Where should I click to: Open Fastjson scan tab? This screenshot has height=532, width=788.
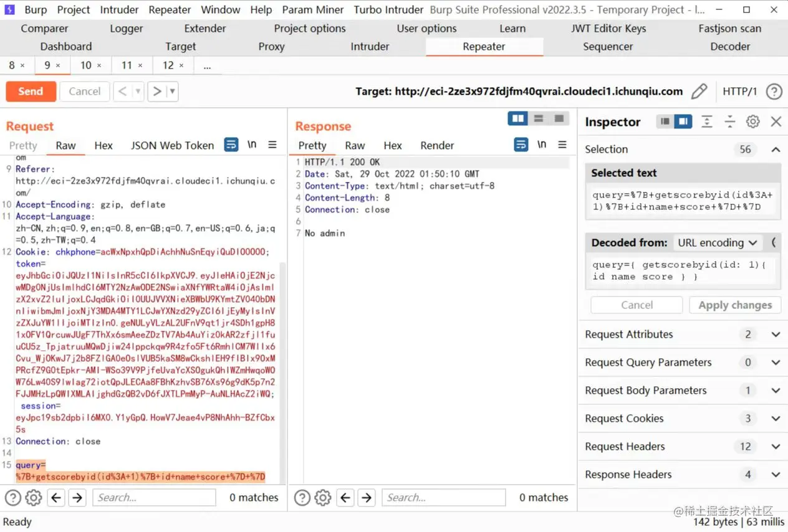pyautogui.click(x=729, y=28)
